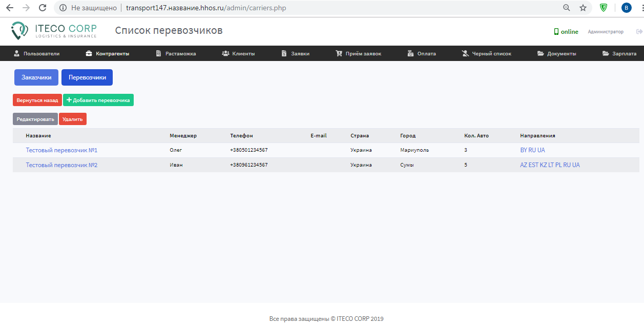Click the logout icon next to Администратор
Screen dimensions: 644x326
(x=639, y=32)
